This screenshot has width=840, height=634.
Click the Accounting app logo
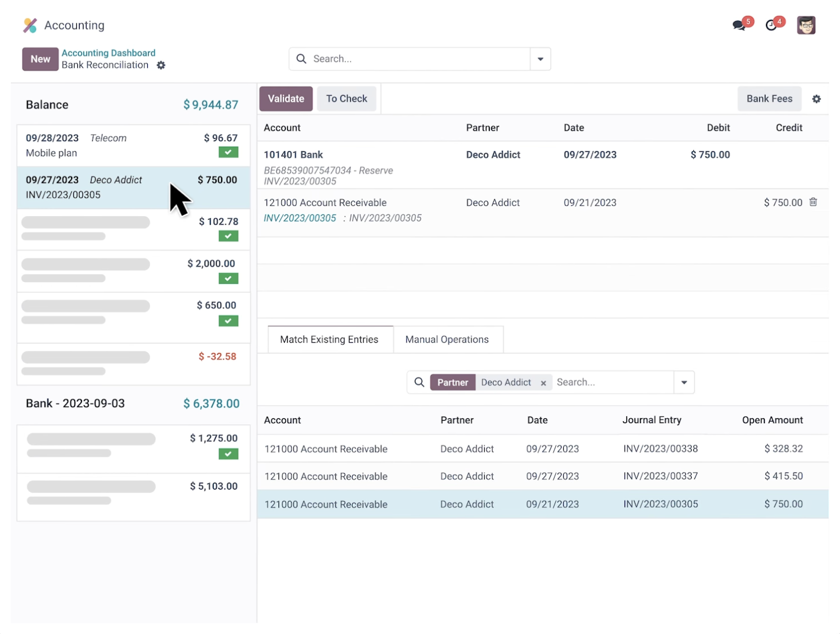(x=30, y=25)
